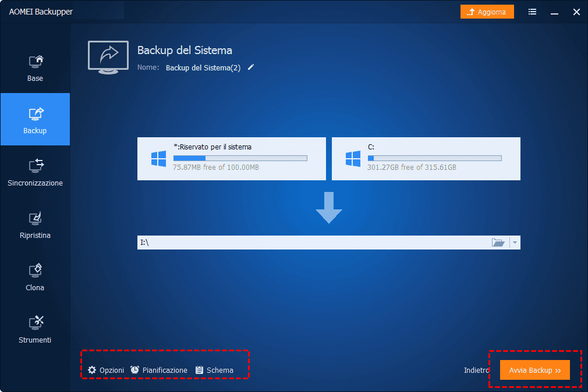Open the Strumenti tools section
The width and height of the screenshot is (588, 392).
pos(35,329)
